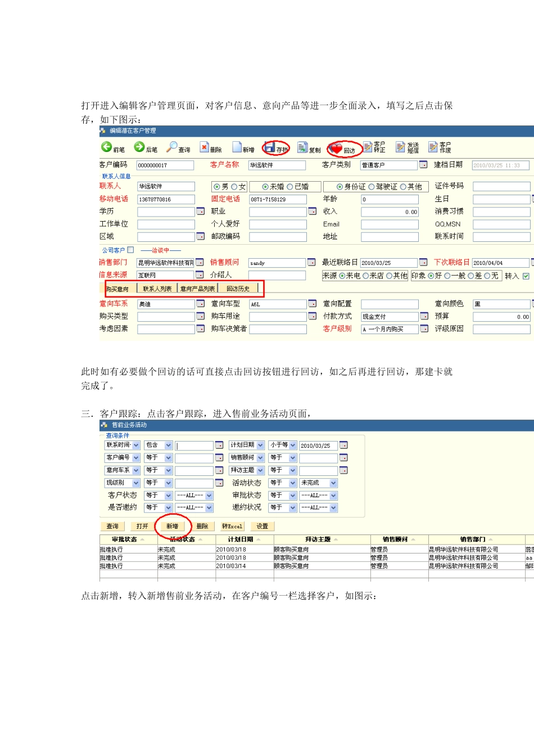Select the 已婚 marital status radio
The height and width of the screenshot is (756, 534).
pyautogui.click(x=290, y=187)
